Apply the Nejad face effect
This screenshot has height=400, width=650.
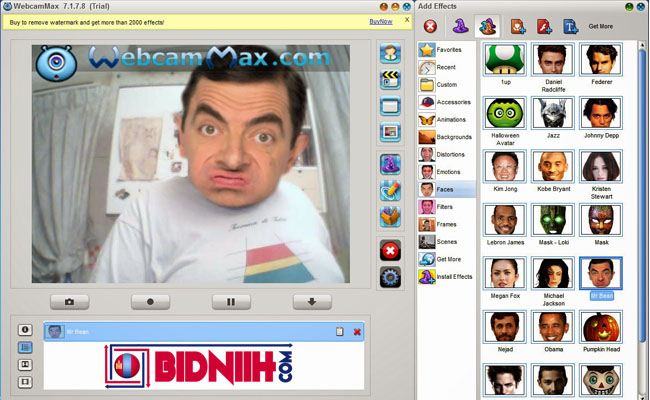[x=504, y=327]
